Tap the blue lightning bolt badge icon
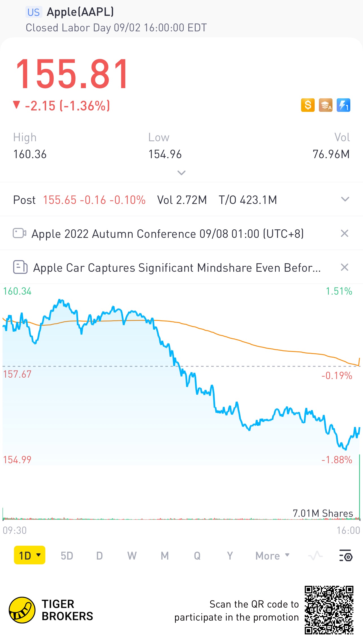This screenshot has width=363, height=644. coord(343,105)
